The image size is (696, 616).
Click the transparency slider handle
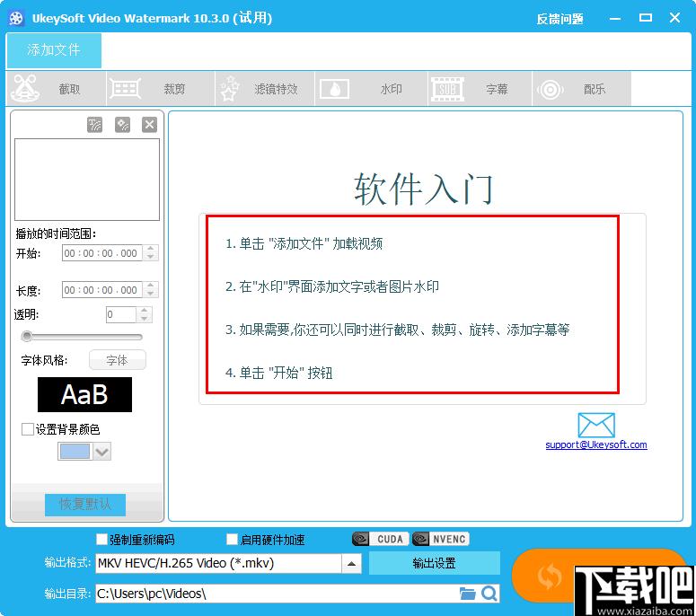click(27, 337)
